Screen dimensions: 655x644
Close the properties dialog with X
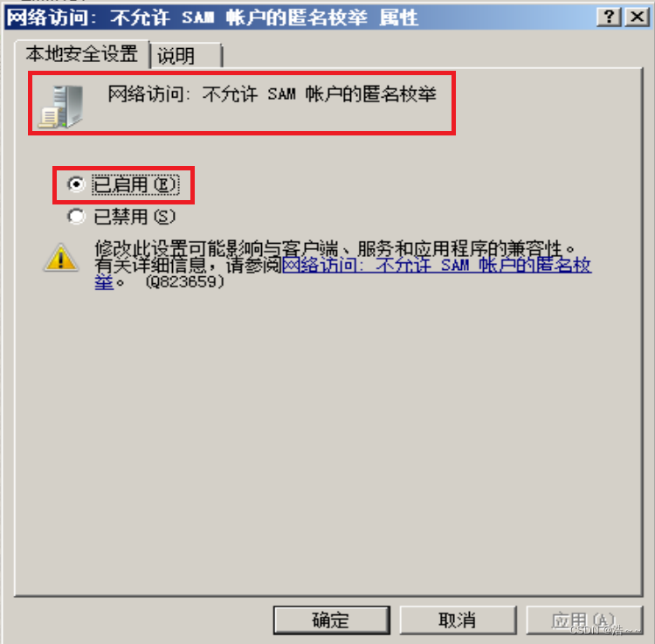[x=637, y=17]
